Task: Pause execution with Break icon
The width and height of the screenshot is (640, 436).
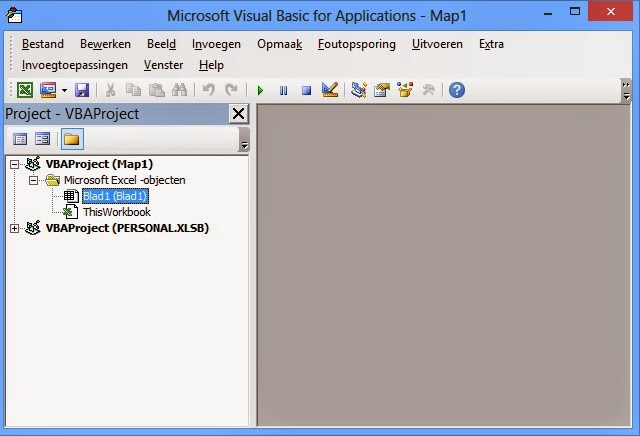Action: 283,90
